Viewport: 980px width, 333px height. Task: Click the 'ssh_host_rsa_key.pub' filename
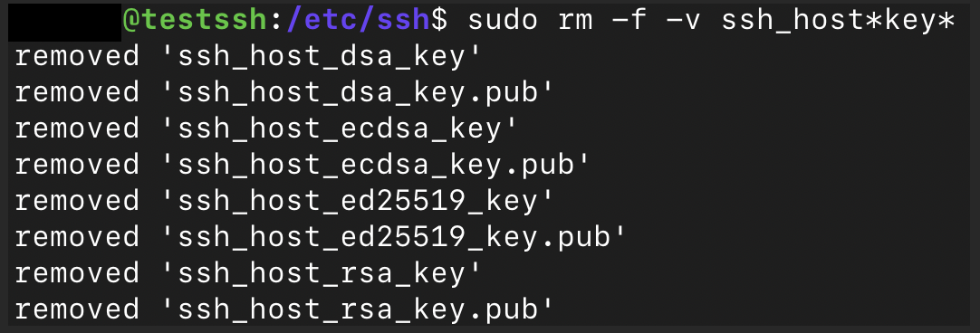358,311
